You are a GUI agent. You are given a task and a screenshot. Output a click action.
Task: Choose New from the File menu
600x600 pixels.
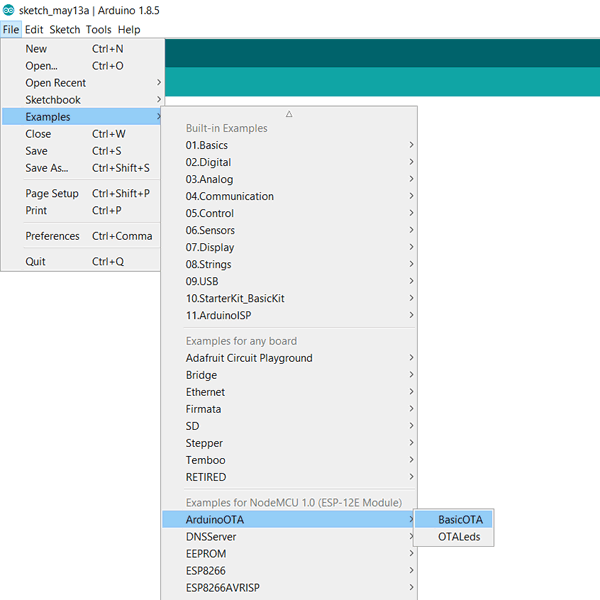pos(36,49)
